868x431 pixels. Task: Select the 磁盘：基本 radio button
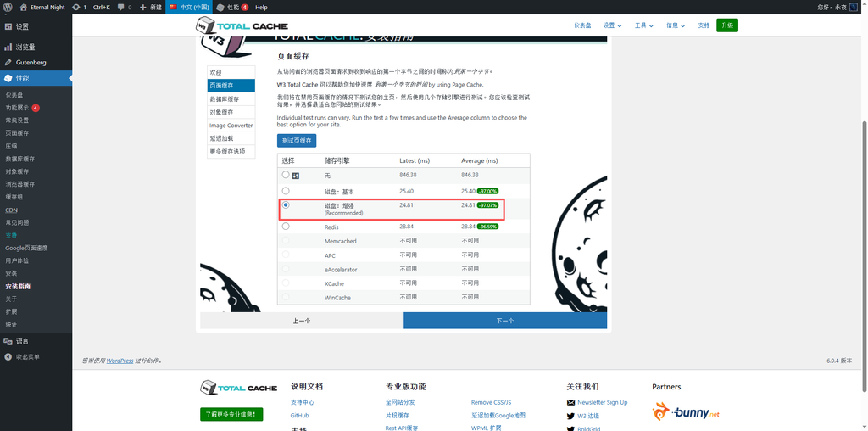286,190
